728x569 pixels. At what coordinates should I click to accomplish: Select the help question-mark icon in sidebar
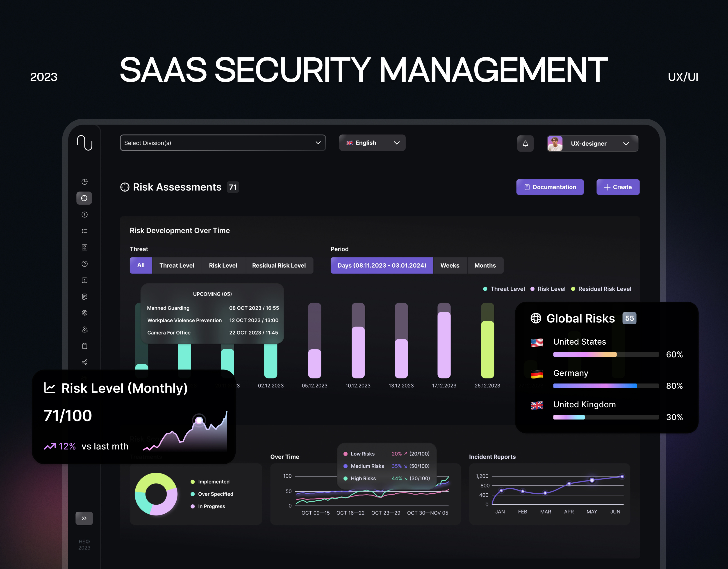pos(84,264)
